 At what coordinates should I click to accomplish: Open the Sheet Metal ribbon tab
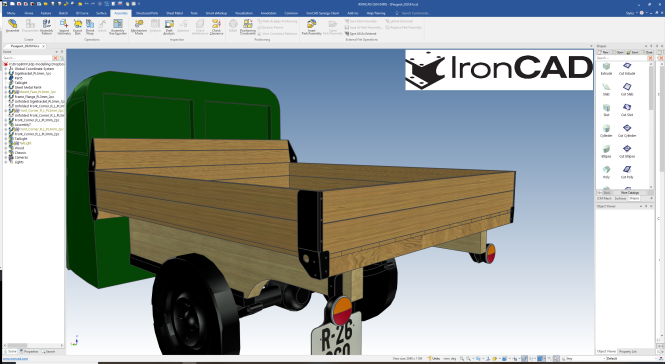[174, 13]
